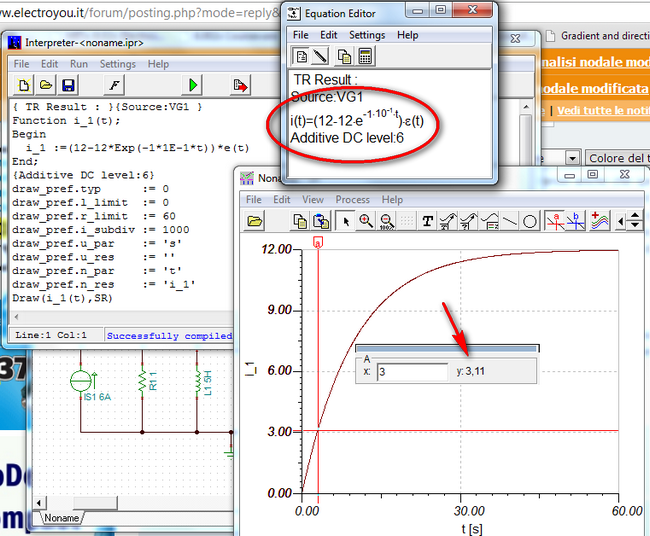Open the Process menu in diagram window

[x=352, y=200]
